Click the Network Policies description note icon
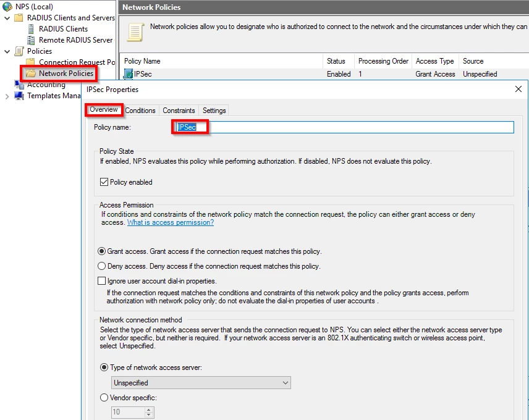Image resolution: width=529 pixels, height=420 pixels. [x=135, y=33]
